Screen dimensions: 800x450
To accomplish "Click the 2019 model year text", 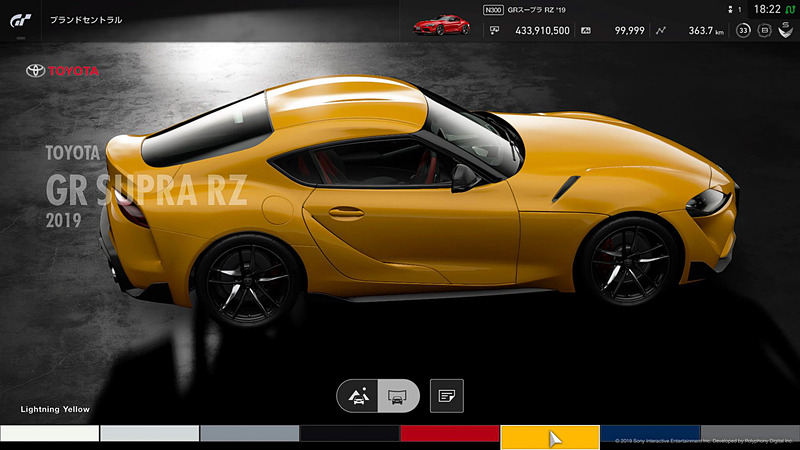I will click(63, 220).
